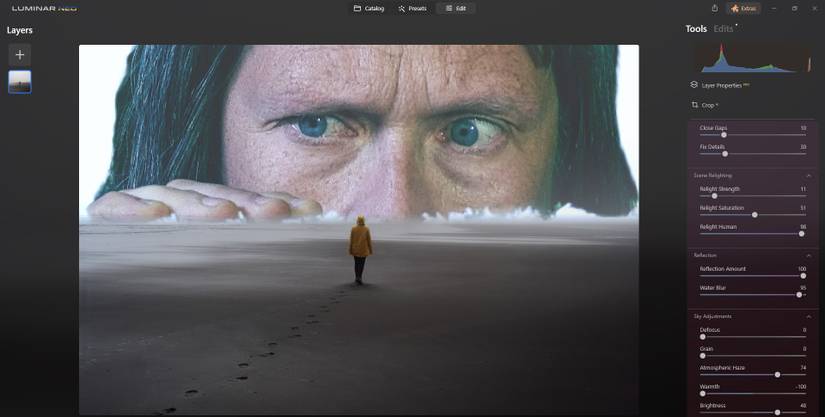Add a new layer with the plus button
Image resolution: width=825 pixels, height=417 pixels.
19,55
